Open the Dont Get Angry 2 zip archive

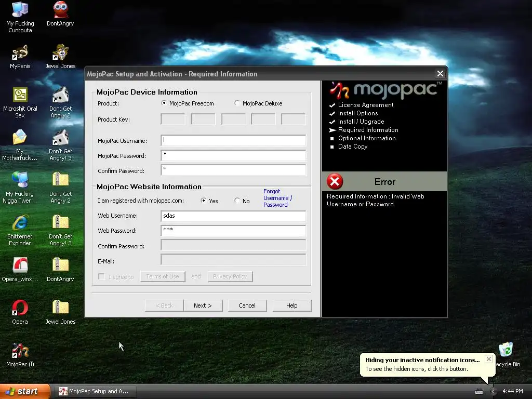60,187
